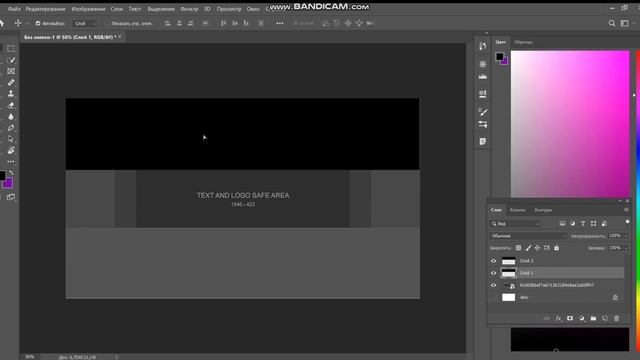Screen dimensions: 640x360
Task: Open the Layers panel menu
Action: tap(626, 210)
